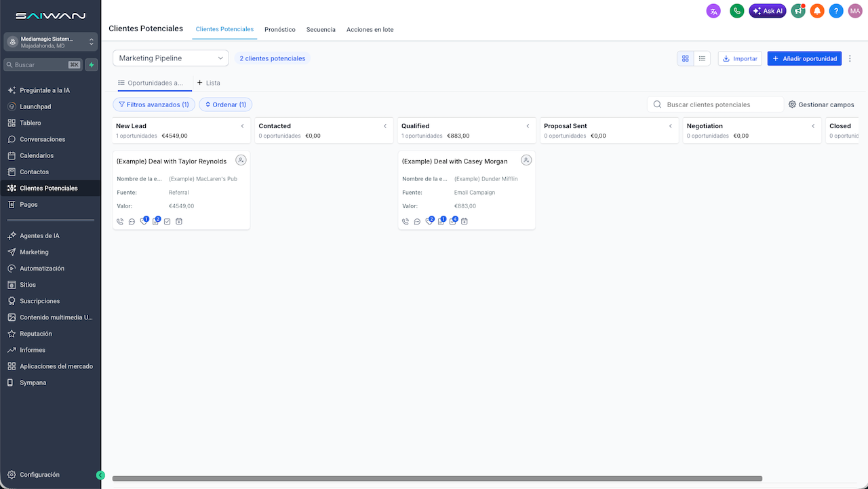The height and width of the screenshot is (489, 868).
Task: Add a new Lista view tab
Action: point(208,83)
